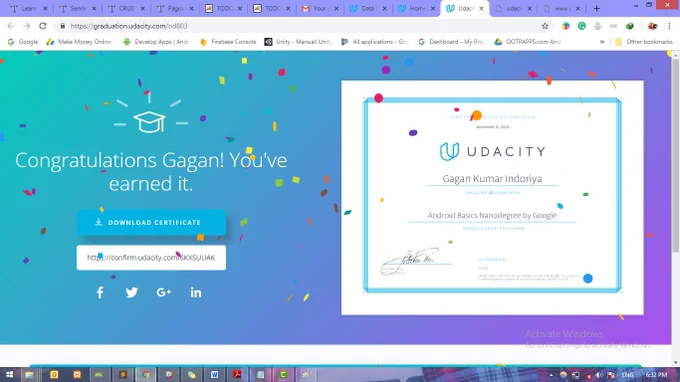Switch to the CRUD tab
This screenshot has height=382, width=680.
coord(126,8)
